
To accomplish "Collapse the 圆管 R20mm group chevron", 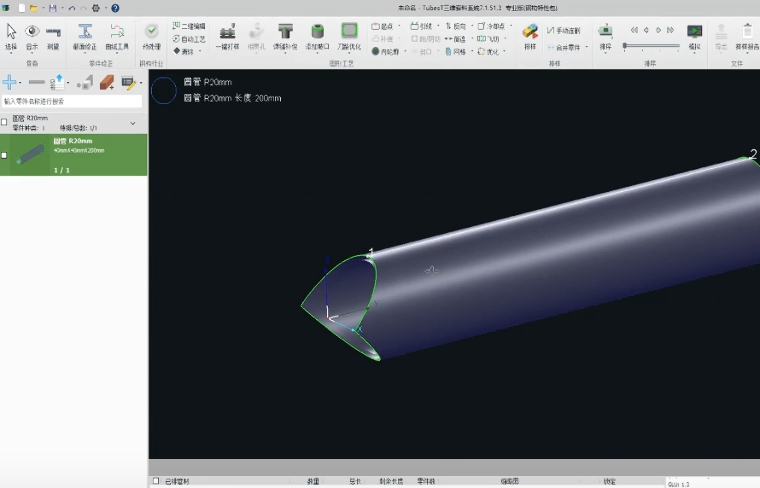I will coord(133,123).
